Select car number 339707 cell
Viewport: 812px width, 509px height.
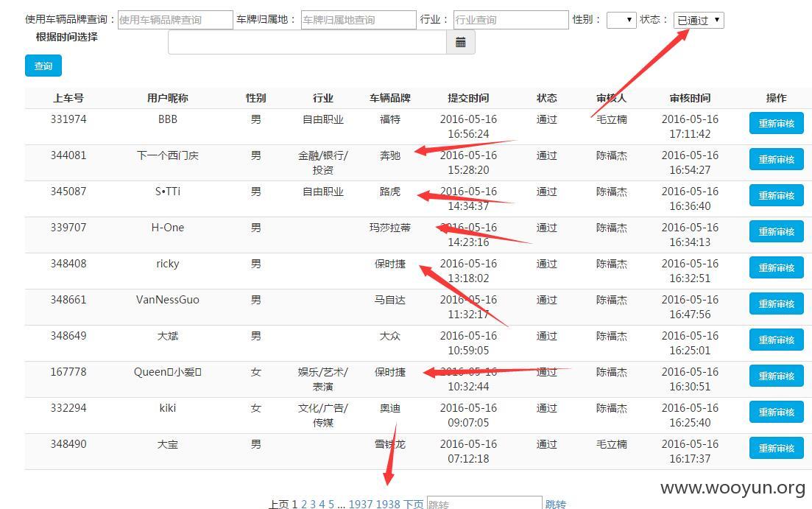(68, 228)
